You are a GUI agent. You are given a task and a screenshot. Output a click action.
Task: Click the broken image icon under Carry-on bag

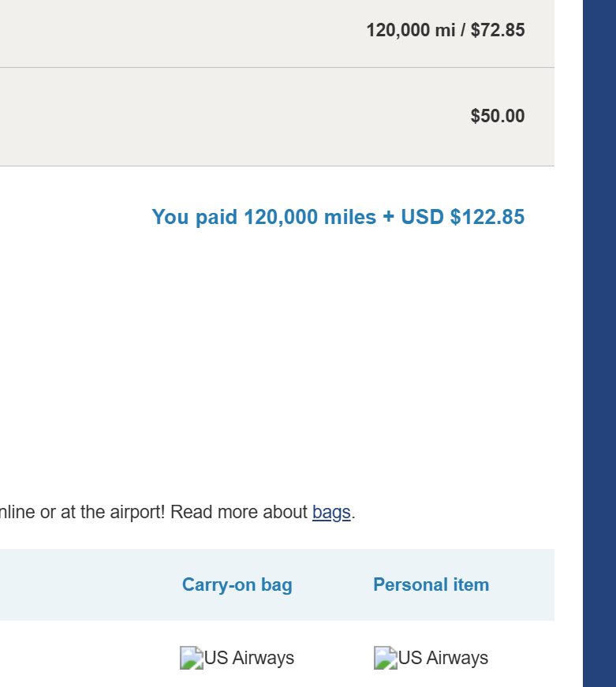tap(191, 658)
